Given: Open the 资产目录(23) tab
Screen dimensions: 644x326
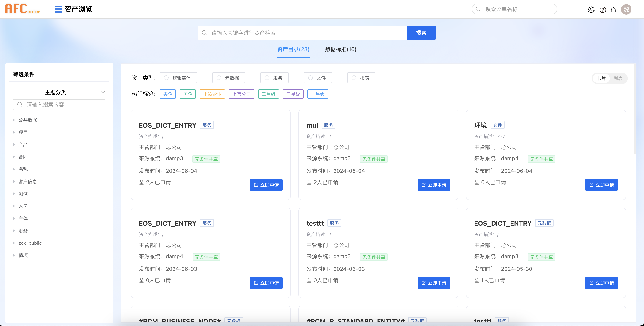Looking at the screenshot, I should [x=293, y=49].
